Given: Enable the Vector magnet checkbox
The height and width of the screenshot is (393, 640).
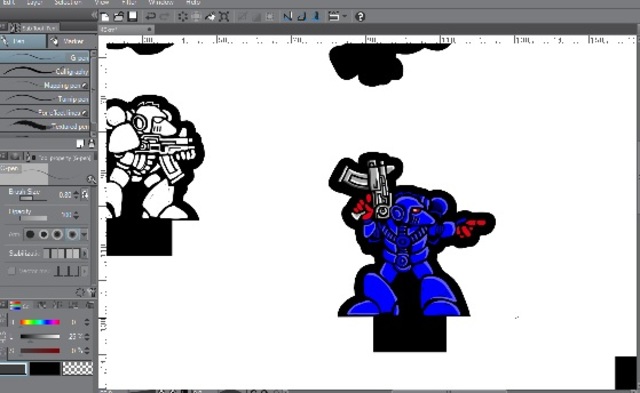Looking at the screenshot, I should click(x=12, y=271).
